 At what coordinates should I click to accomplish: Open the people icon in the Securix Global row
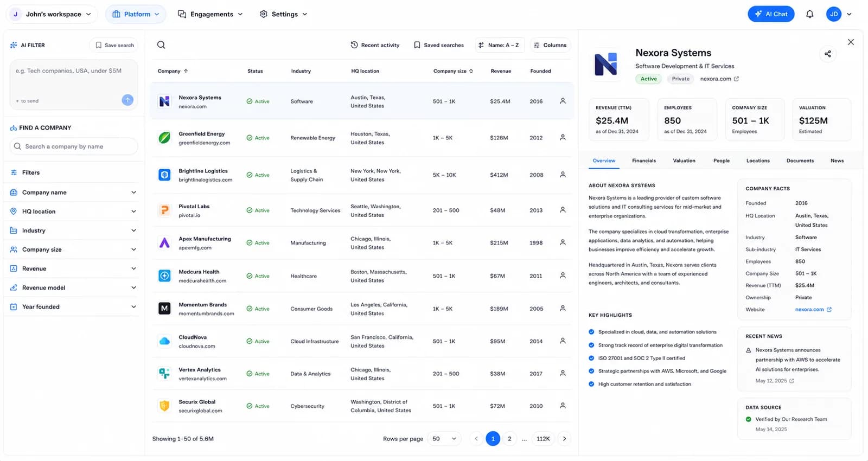click(563, 406)
